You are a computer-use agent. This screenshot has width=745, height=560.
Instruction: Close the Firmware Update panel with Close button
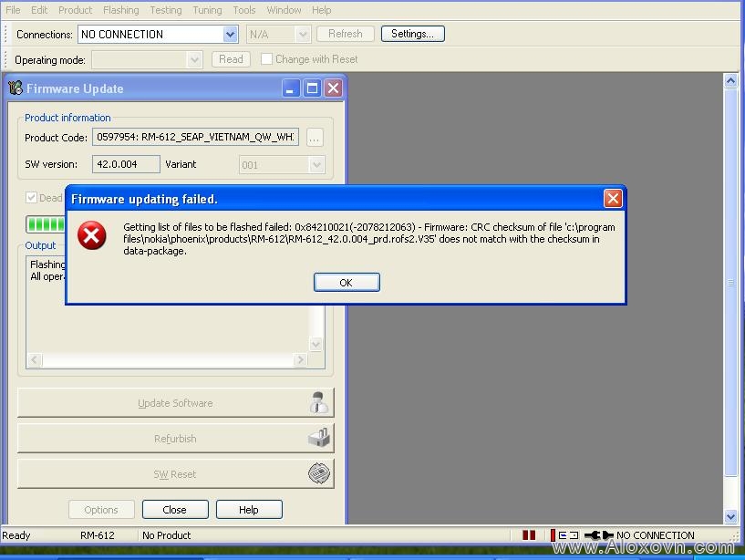pyautogui.click(x=175, y=510)
